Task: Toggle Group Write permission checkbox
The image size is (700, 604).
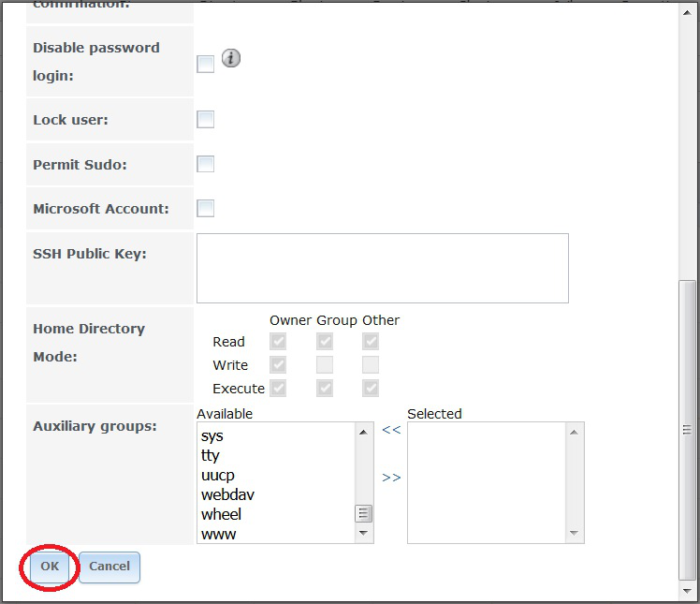Action: [325, 365]
